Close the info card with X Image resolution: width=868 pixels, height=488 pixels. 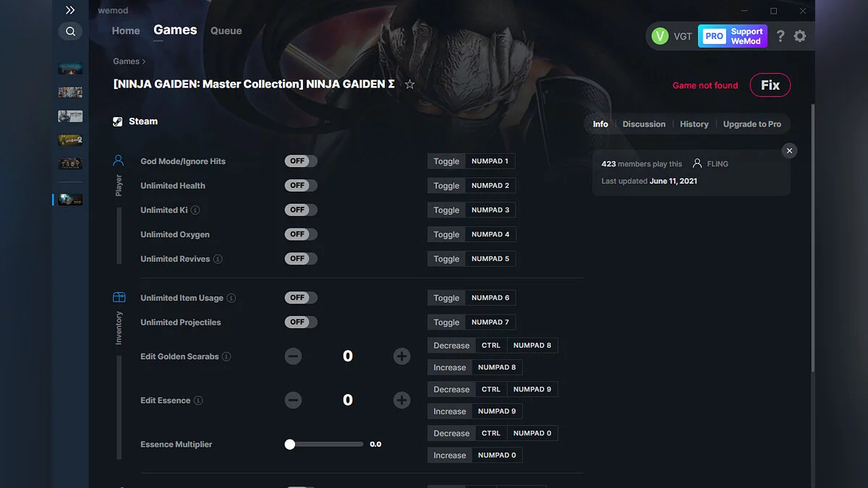pyautogui.click(x=789, y=150)
